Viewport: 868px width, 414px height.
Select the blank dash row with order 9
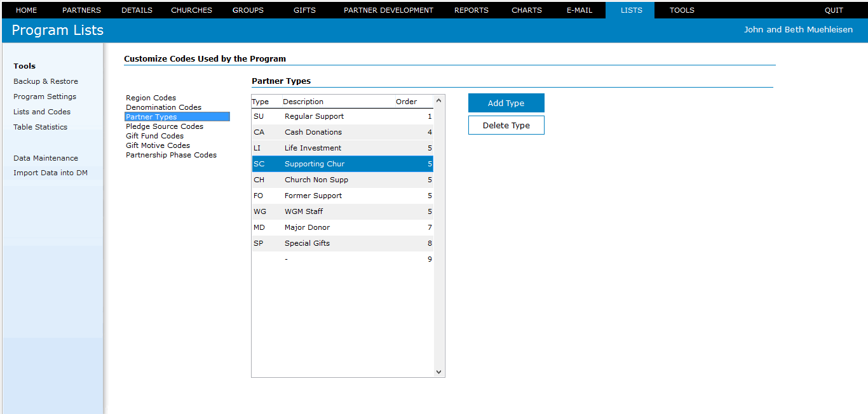342,259
